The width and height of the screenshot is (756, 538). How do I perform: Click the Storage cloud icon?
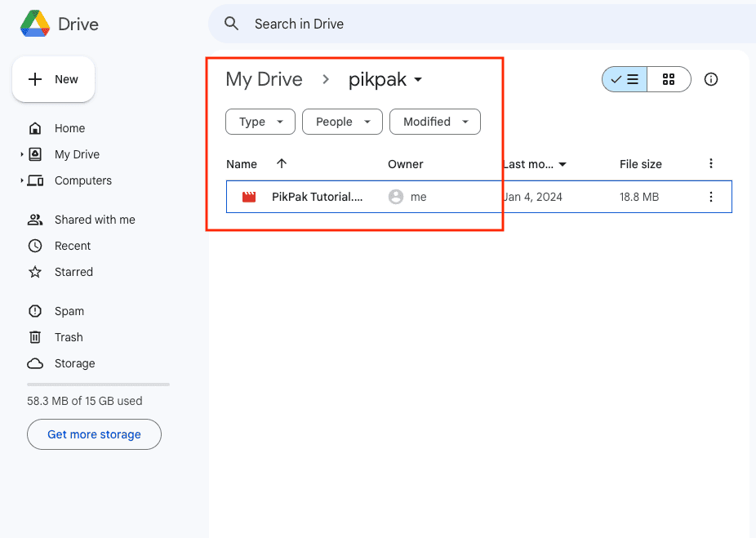click(35, 363)
